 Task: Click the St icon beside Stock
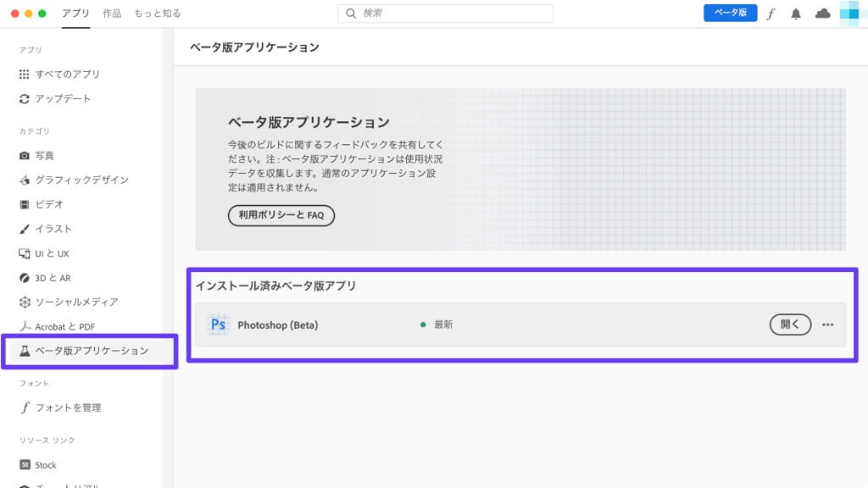25,465
